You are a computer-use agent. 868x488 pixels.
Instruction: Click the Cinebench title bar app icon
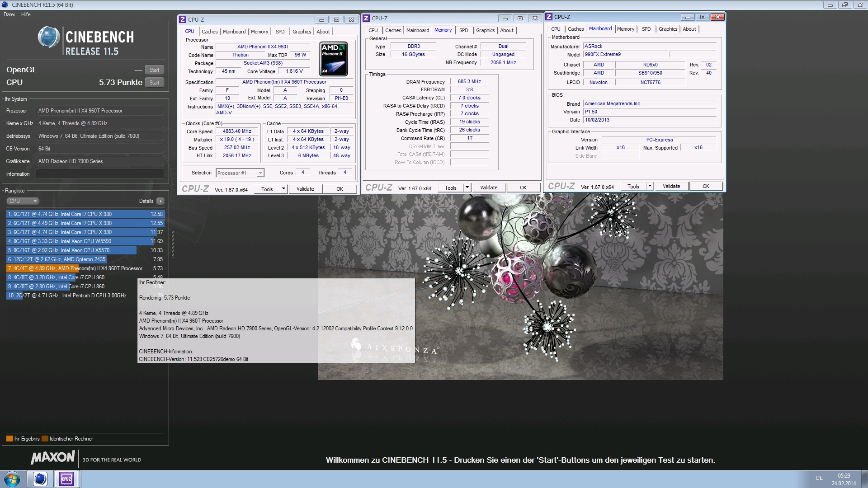tap(5, 5)
